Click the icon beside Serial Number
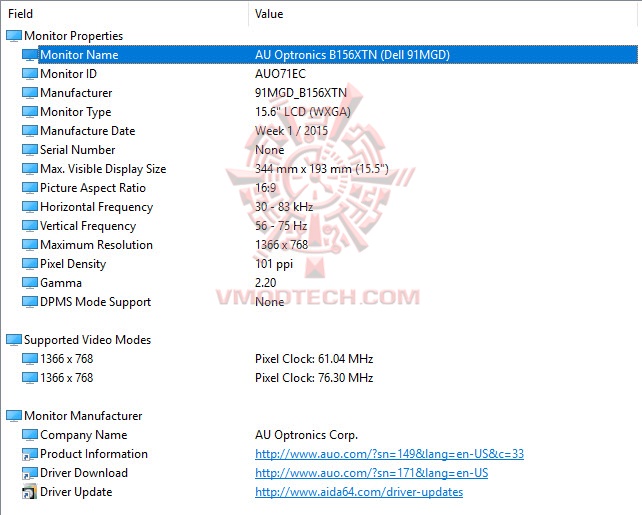Viewport: 642px width, 515px height. (x=30, y=150)
